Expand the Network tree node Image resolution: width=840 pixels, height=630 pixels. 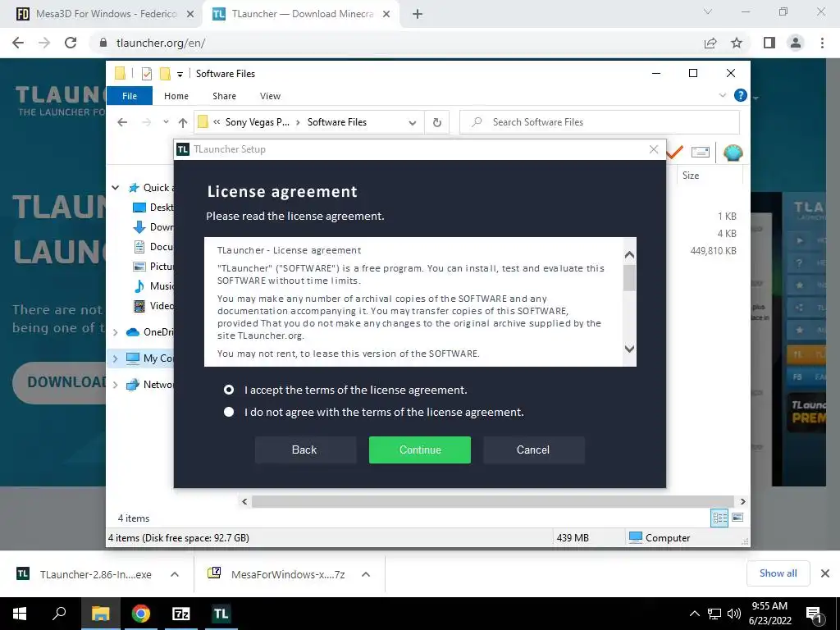(115, 385)
